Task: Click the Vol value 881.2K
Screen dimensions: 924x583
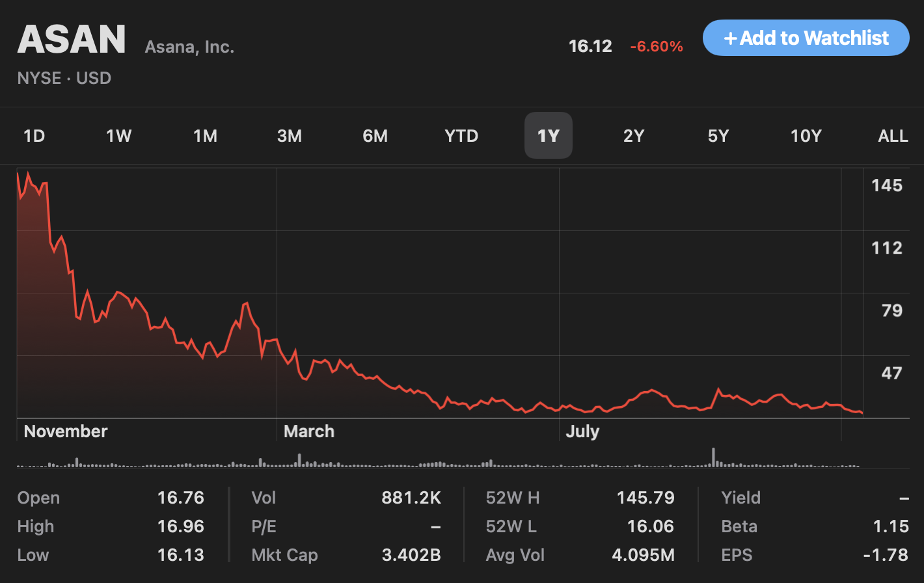Action: 411,498
